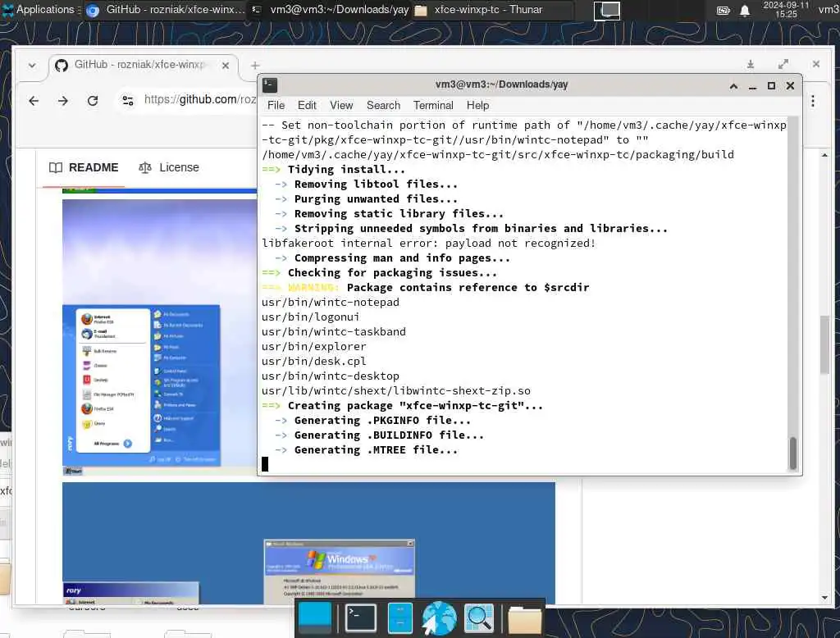Click the 'Tidying install...' terminal line
The width and height of the screenshot is (840, 638).
point(333,169)
